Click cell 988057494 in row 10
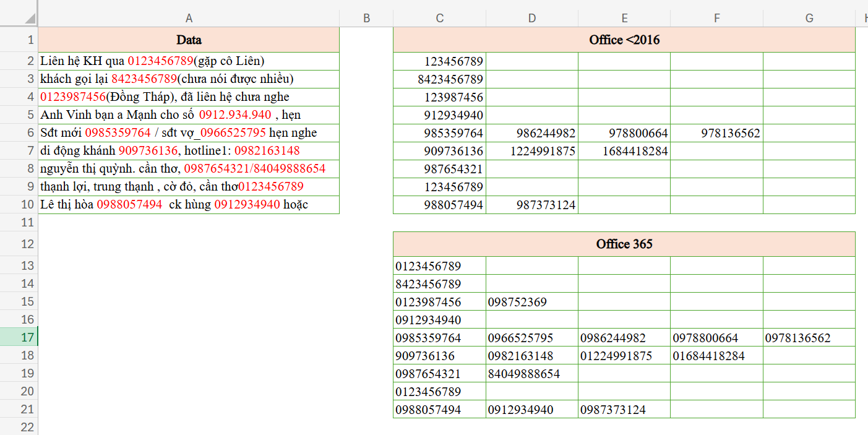 click(440, 205)
